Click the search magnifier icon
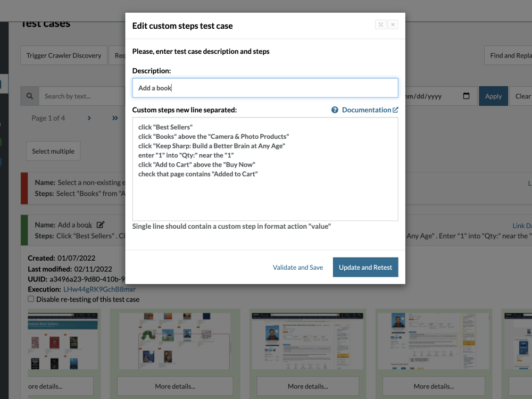Screen dimensions: 532x399 30,96
